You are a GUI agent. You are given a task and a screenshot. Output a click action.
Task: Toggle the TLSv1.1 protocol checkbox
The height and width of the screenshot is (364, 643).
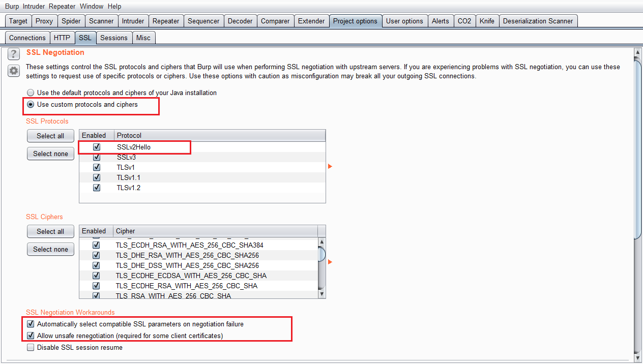(97, 177)
